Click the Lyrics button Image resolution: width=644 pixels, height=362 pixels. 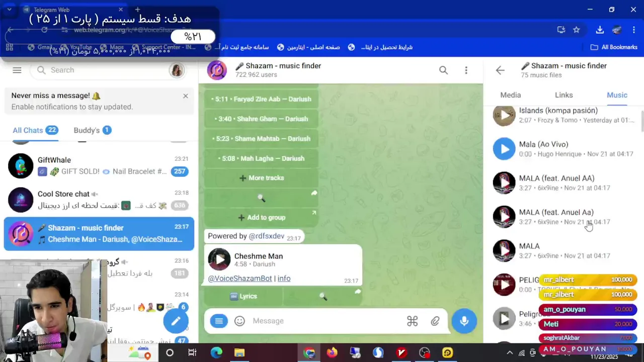click(x=243, y=297)
